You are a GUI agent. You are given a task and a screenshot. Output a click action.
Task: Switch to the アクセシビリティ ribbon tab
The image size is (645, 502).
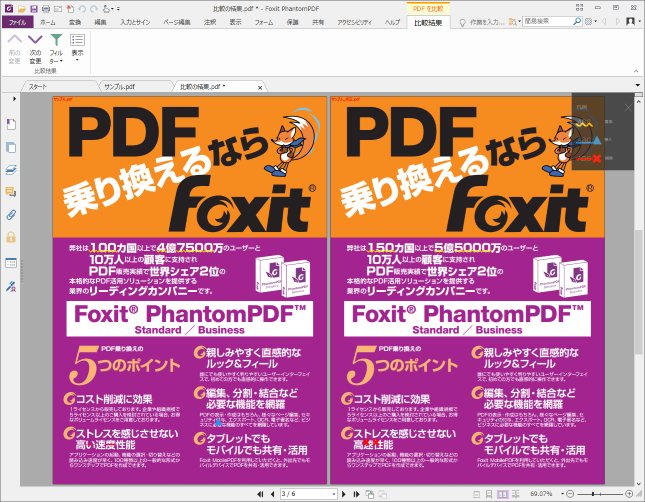coord(355,22)
